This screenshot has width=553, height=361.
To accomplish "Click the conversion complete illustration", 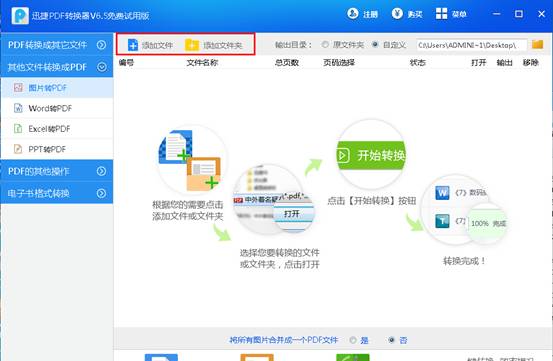I will (x=464, y=210).
